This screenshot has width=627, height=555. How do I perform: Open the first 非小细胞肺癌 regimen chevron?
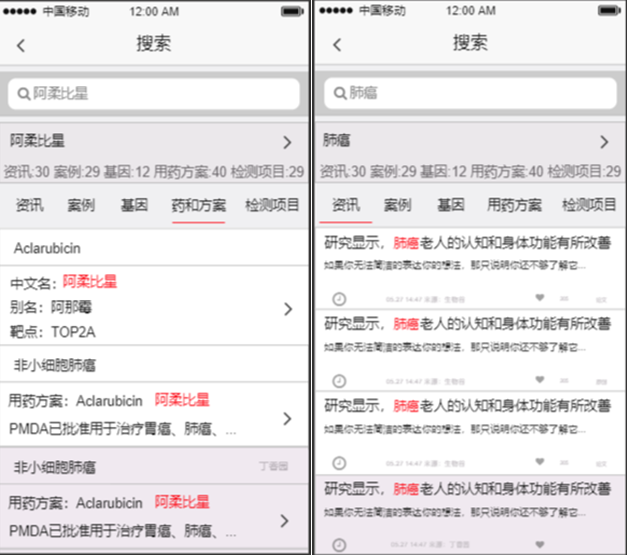[288, 417]
